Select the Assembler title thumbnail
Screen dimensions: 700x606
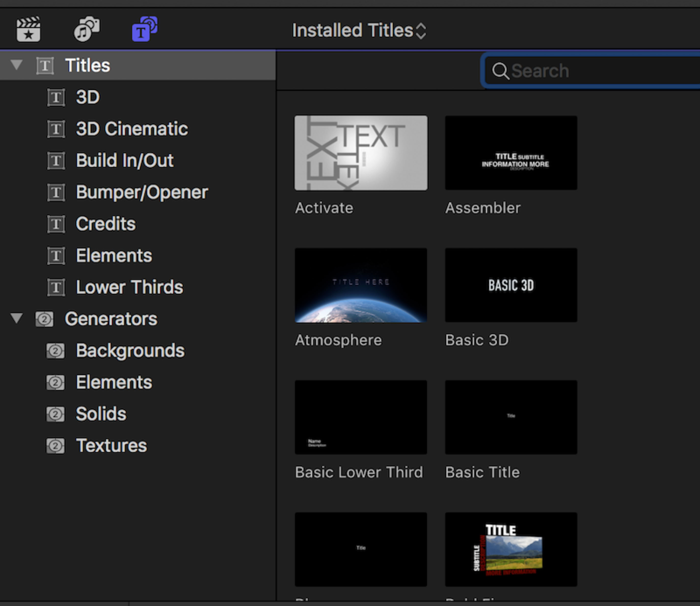[x=511, y=153]
